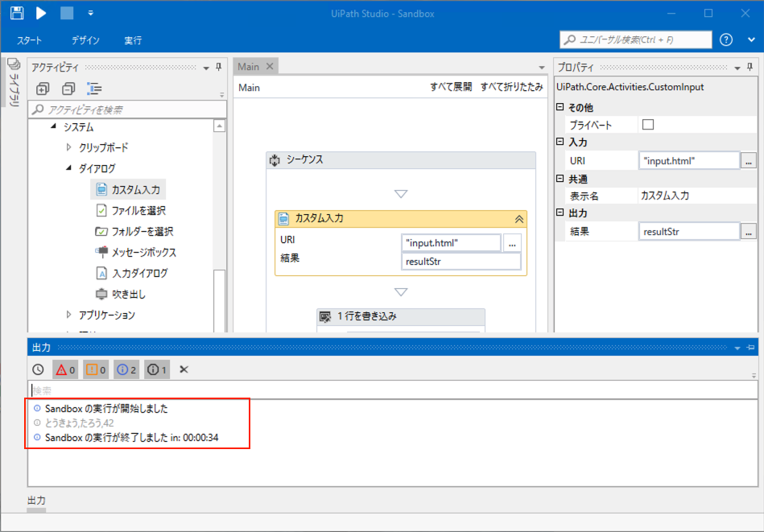Viewport: 764px width, 532px height.
Task: Collapse the ダイアログ tree node
Action: (68, 168)
